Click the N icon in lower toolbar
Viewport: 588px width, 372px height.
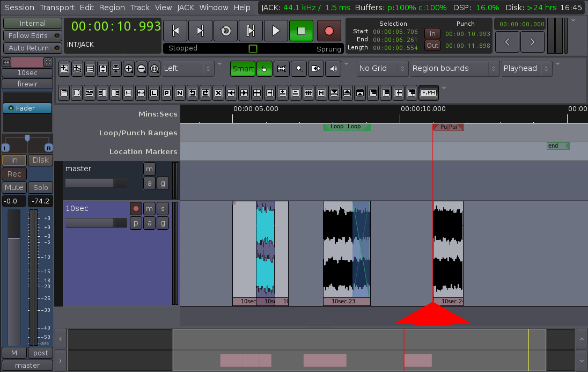coord(180,93)
